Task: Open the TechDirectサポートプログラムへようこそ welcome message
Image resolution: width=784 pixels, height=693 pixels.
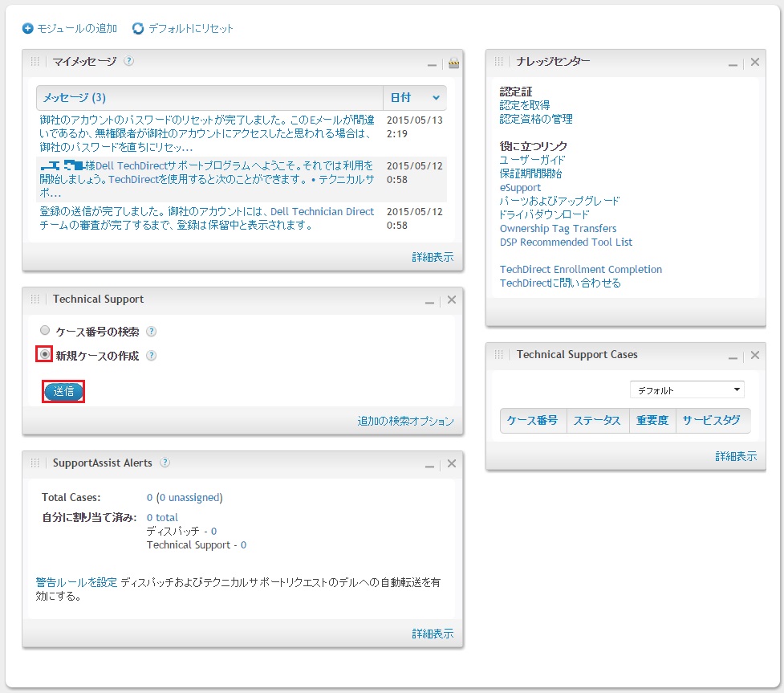Action: click(207, 179)
